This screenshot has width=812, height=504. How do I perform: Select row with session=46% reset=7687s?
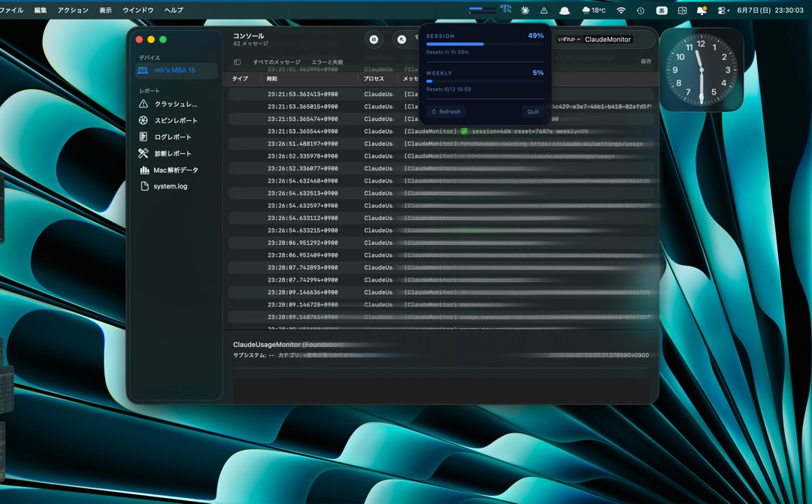pos(441,131)
